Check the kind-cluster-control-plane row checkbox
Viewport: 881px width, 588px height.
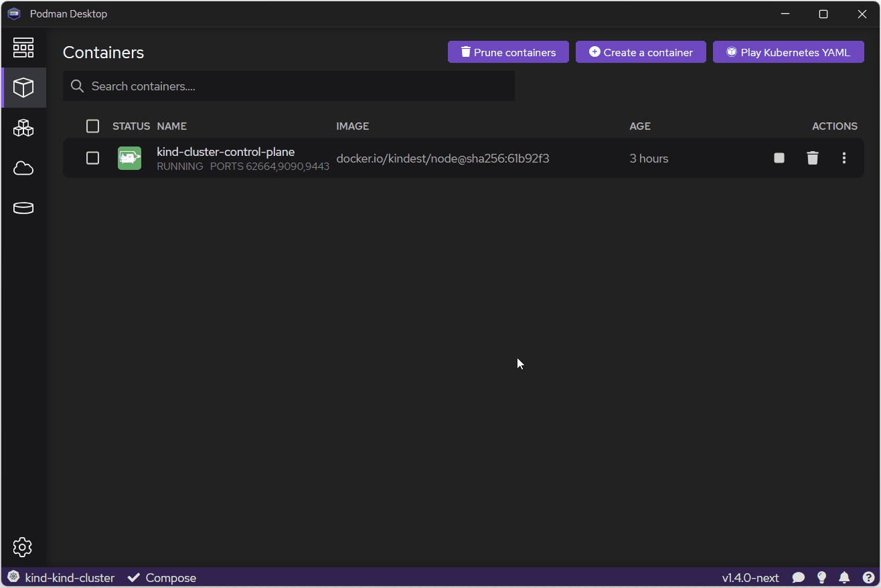pos(93,158)
